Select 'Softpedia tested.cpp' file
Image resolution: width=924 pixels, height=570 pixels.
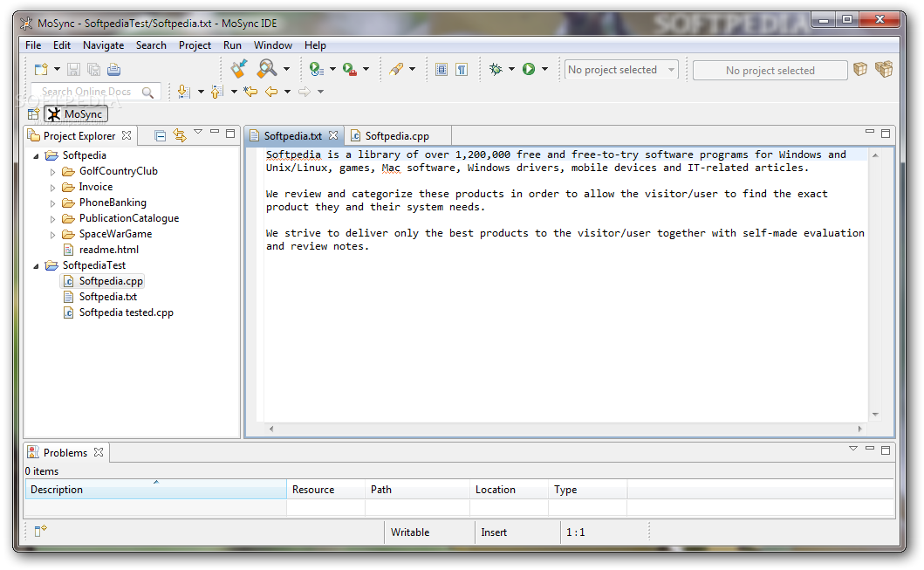tap(127, 313)
